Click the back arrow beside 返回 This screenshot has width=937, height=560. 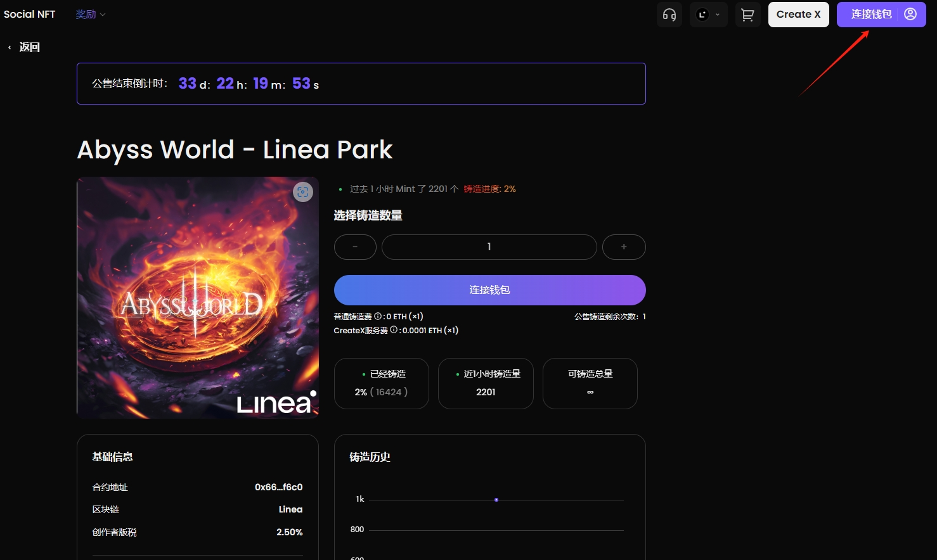[x=10, y=48]
